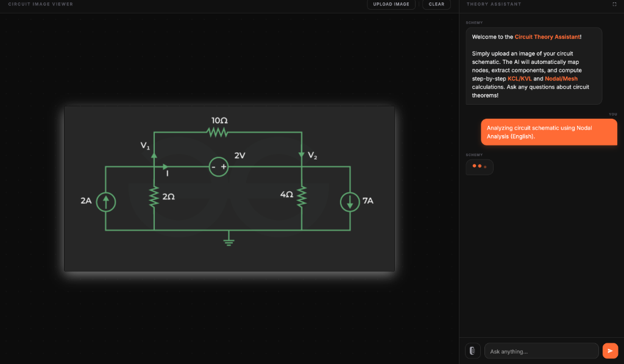
Task: Click the current label 'I' in the circuit
Action: (167, 173)
